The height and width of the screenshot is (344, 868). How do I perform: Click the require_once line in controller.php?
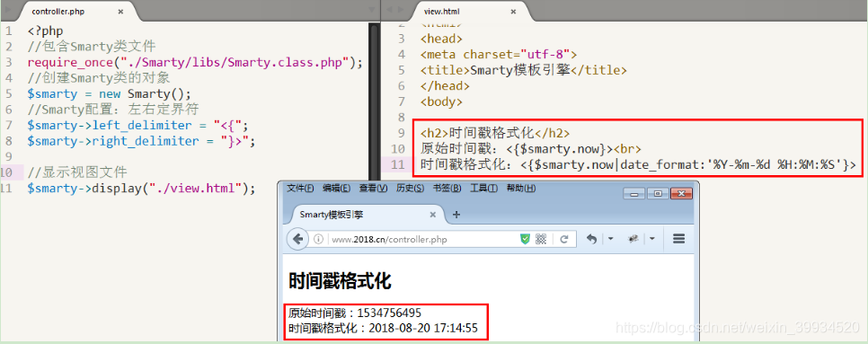195,62
